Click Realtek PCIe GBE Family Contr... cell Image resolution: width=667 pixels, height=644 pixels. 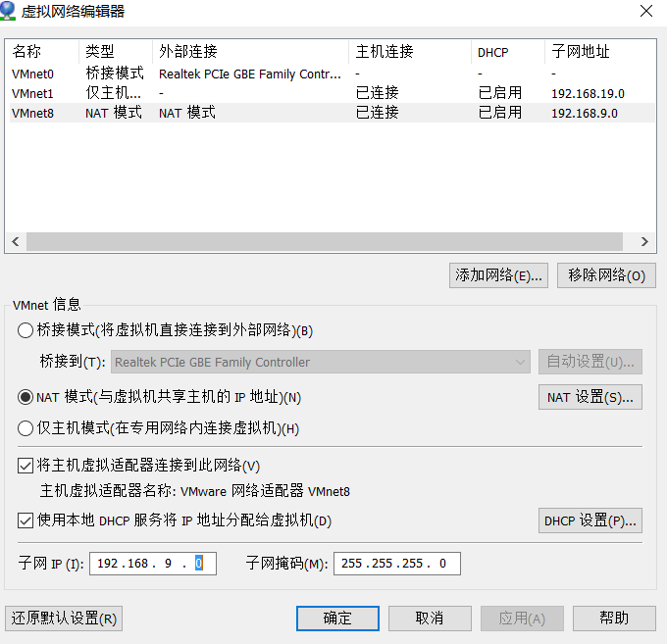[x=250, y=74]
